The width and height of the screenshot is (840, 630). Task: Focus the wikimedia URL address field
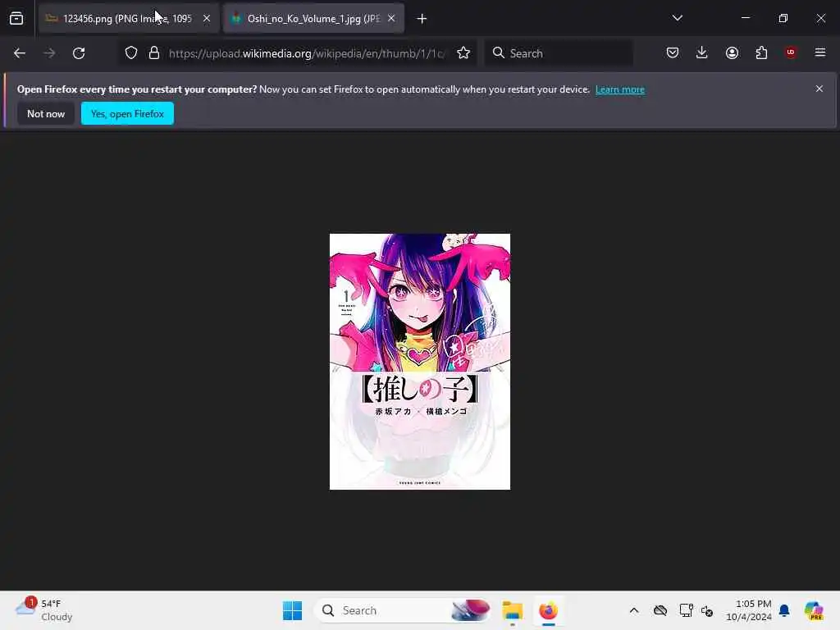pyautogui.click(x=307, y=53)
